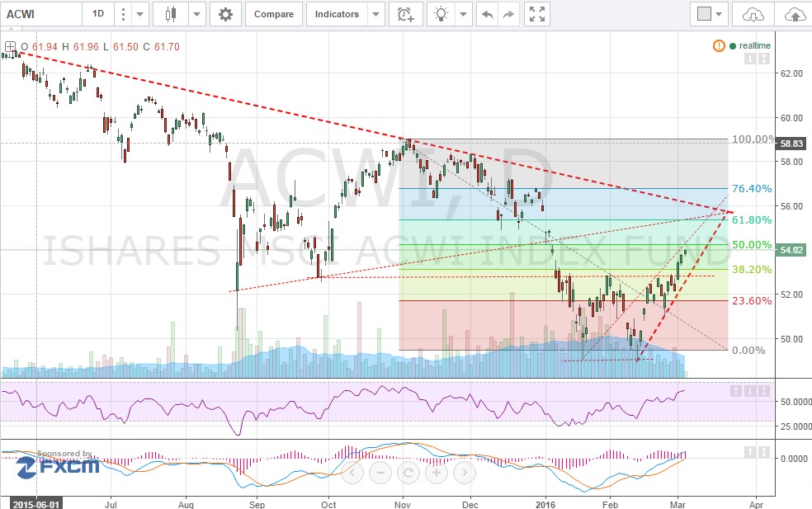Save the chart with the cloud upload icon
812x509 pixels.
pyautogui.click(x=795, y=15)
